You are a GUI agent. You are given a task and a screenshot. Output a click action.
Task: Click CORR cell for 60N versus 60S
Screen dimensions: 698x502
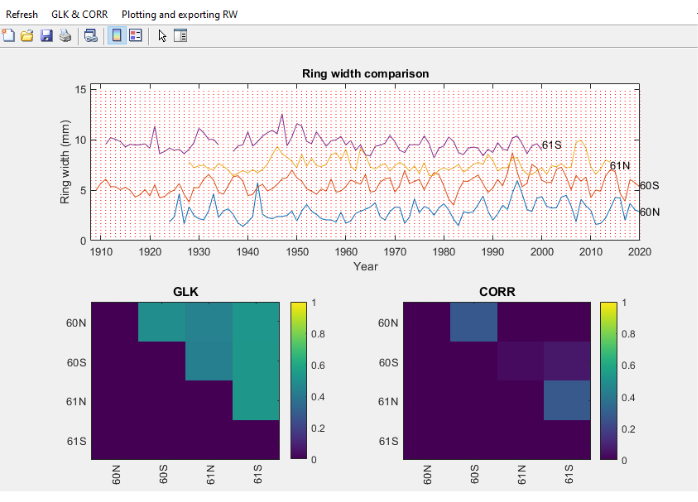(474, 322)
